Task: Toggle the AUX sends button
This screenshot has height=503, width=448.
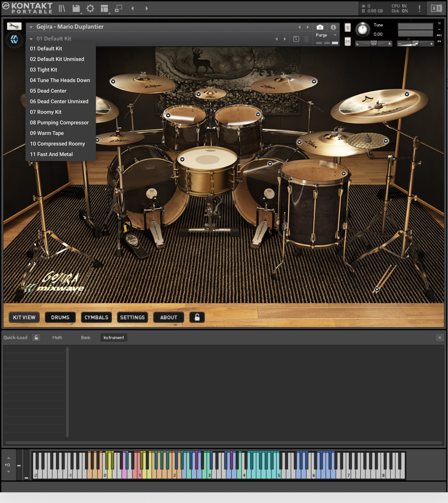Action: point(439,35)
